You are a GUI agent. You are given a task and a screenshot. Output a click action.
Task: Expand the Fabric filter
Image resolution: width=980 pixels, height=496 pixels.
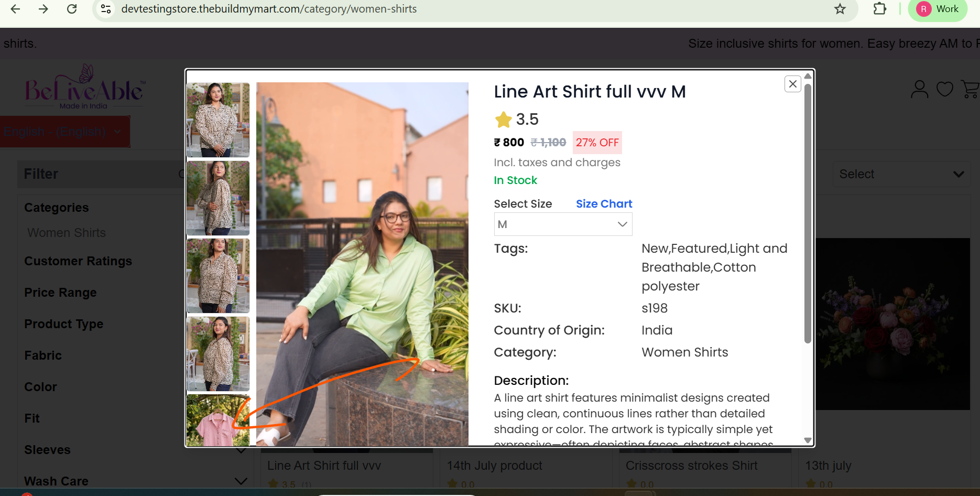[x=43, y=355]
